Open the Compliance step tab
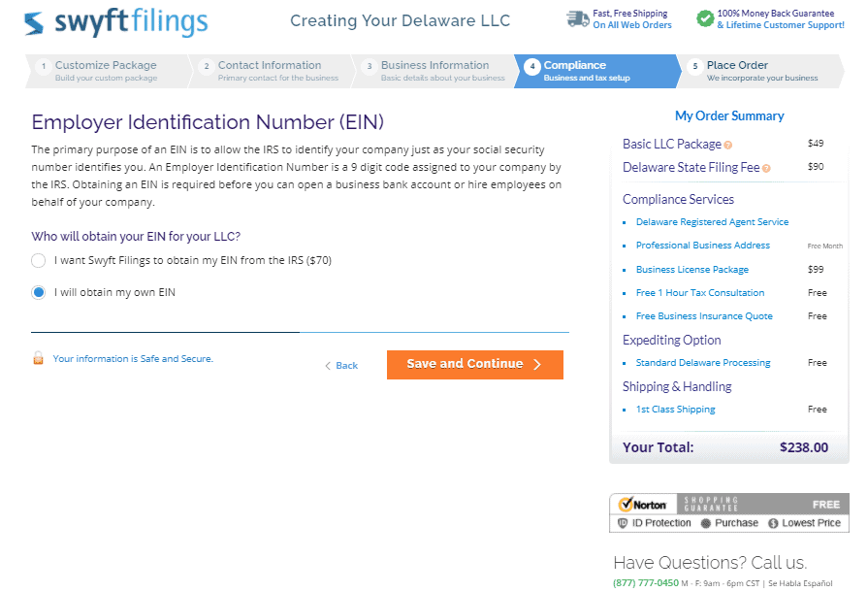Image resolution: width=868 pixels, height=592 pixels. (x=596, y=71)
